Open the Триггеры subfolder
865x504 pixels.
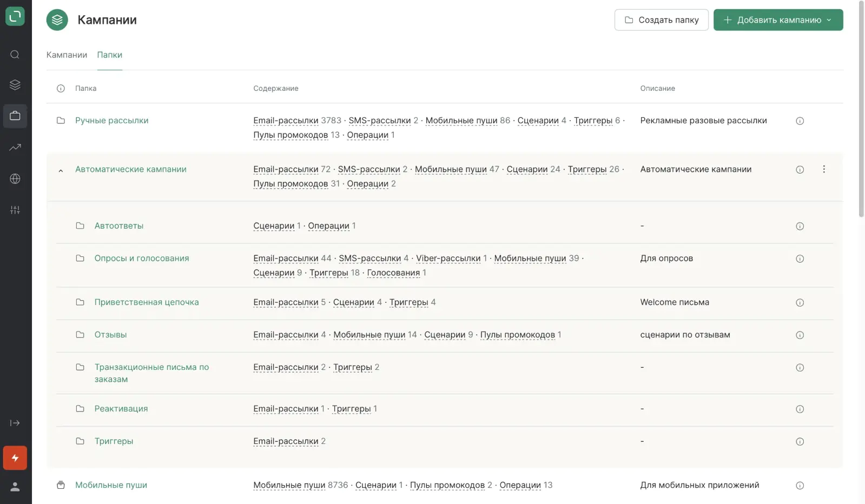coord(114,441)
